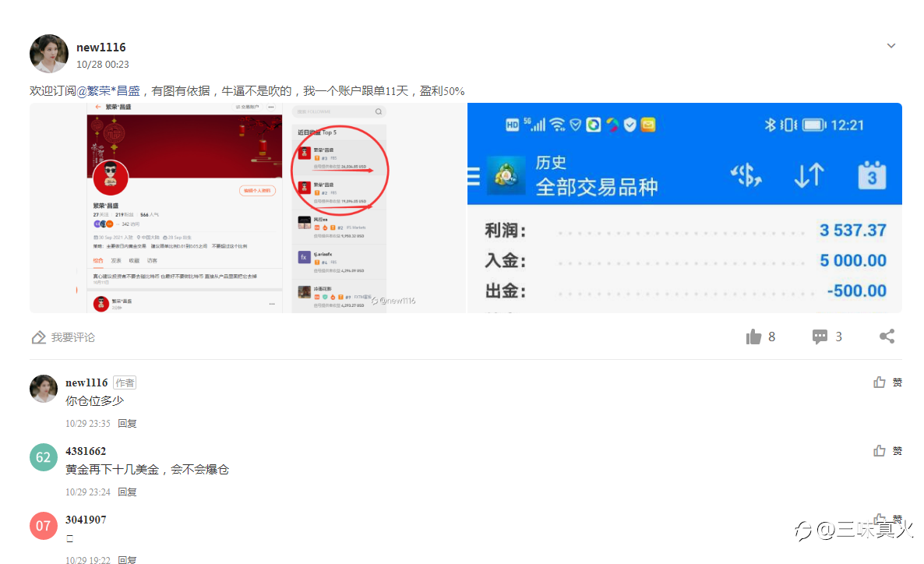
Task: Click the comment text 黄金再下十几美金，会不会爆仓
Action: pyautogui.click(x=146, y=469)
